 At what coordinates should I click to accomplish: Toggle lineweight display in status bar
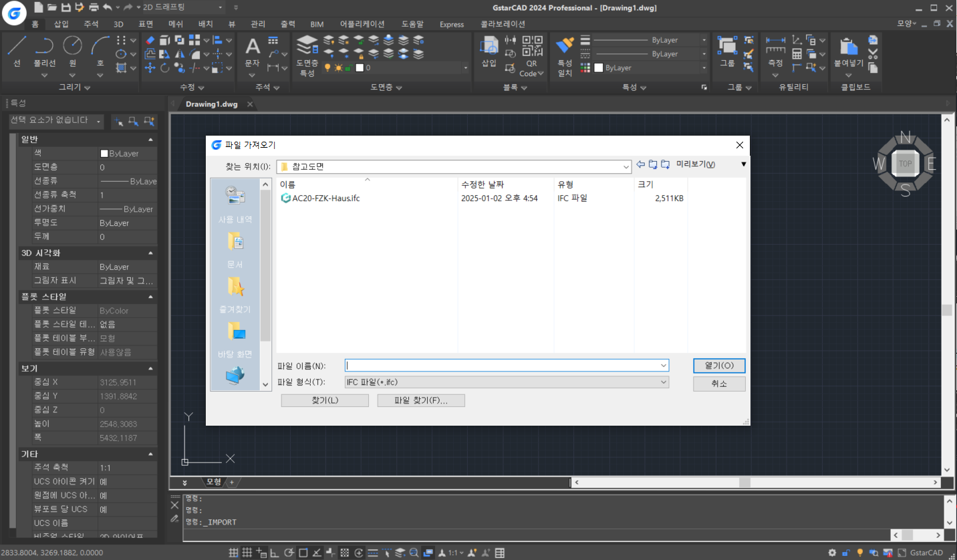click(372, 553)
